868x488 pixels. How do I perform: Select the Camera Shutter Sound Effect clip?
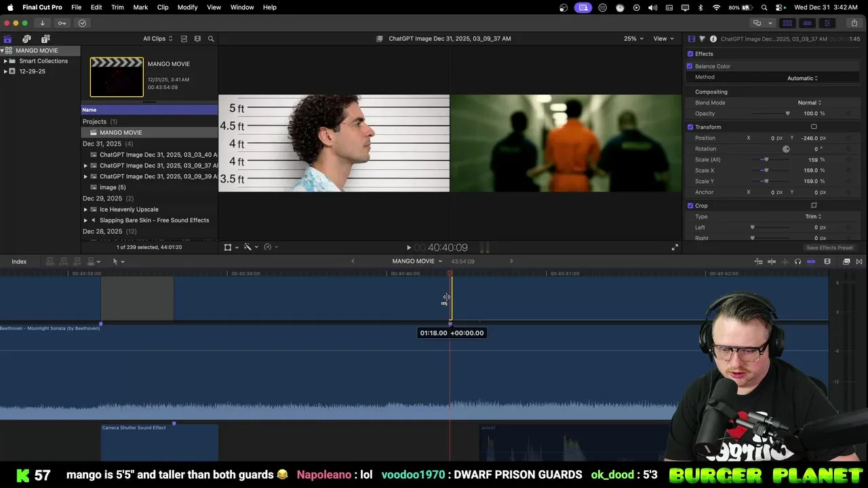(x=159, y=443)
